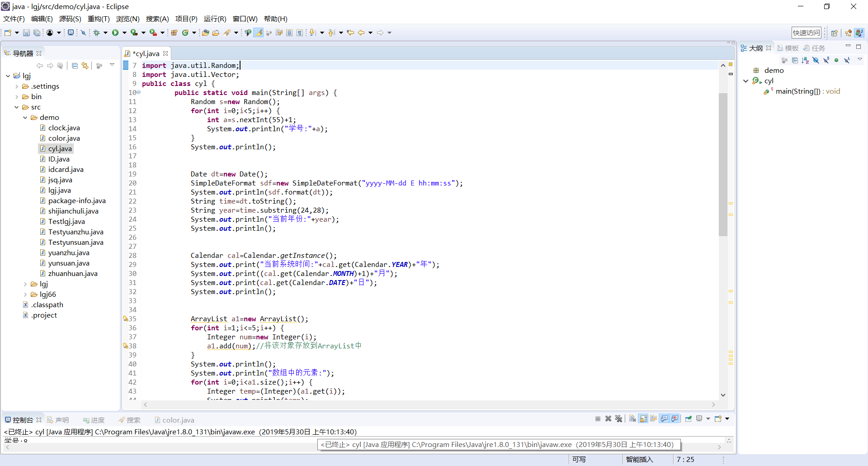Open the 运行(R) menu
Viewport: 868px width, 466px height.
[215, 19]
